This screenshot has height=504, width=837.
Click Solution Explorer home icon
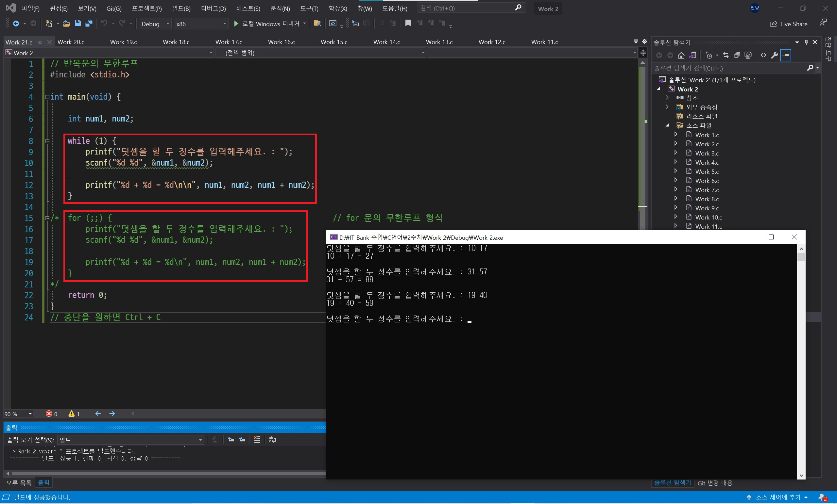[x=681, y=55]
